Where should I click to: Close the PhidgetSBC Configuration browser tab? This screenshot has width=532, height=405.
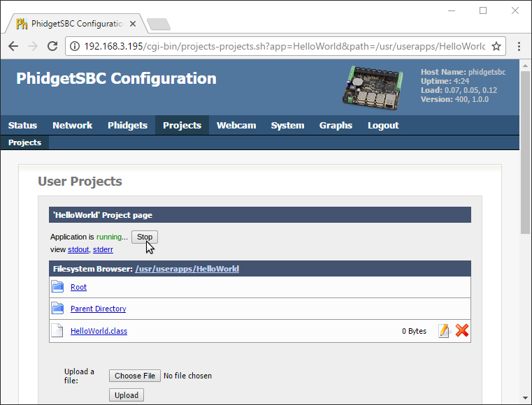133,24
